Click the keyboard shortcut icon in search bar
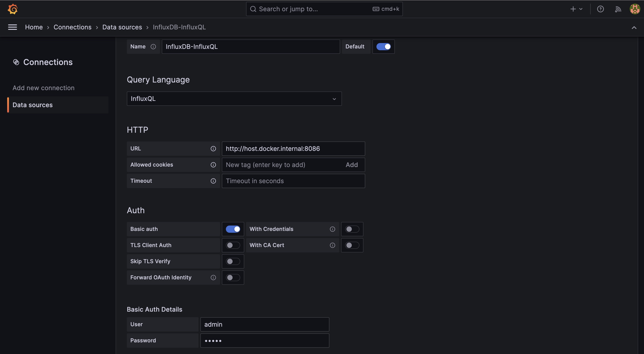This screenshot has height=354, width=644. tap(376, 9)
